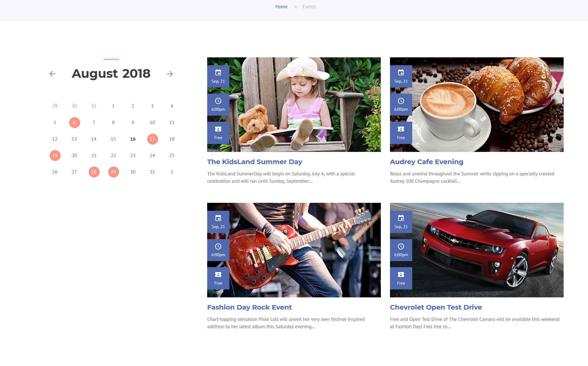Click ticket icon on KidsLand Summer Day card

pyautogui.click(x=218, y=129)
